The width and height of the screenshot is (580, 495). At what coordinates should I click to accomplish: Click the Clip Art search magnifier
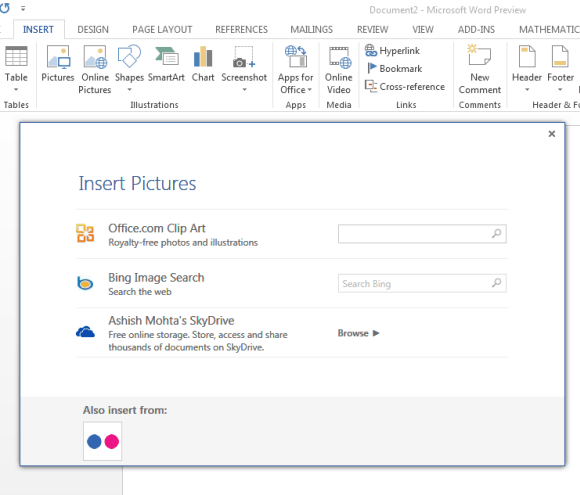point(496,233)
